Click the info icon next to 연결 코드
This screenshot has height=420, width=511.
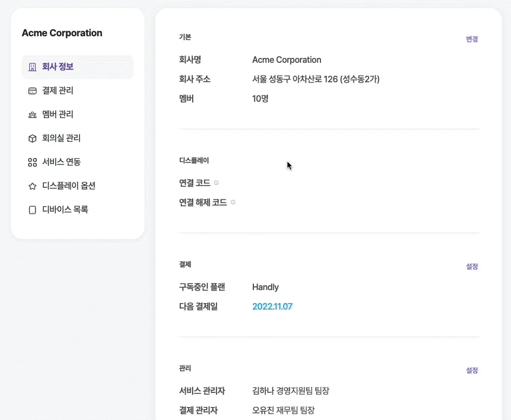click(217, 183)
